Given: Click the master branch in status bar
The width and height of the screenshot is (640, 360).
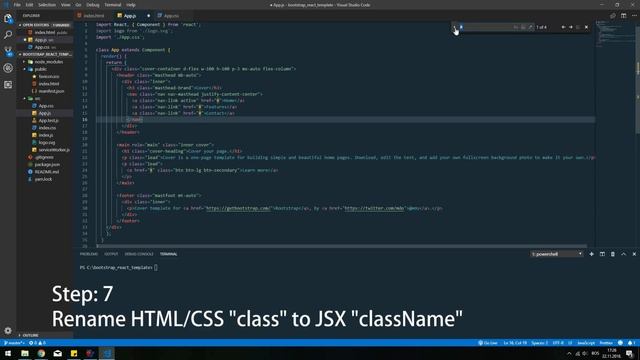Looking at the screenshot, I should [14, 343].
